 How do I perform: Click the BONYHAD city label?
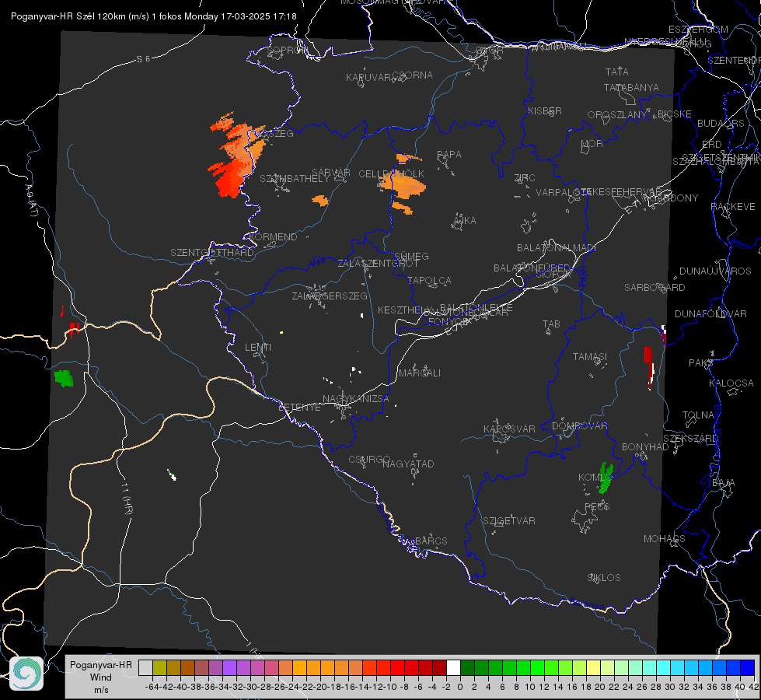tap(645, 447)
